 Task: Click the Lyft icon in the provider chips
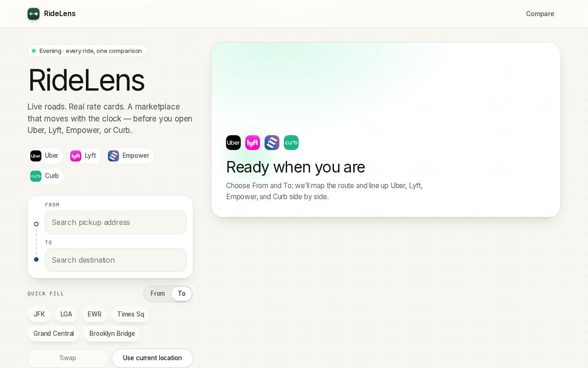[x=76, y=156]
